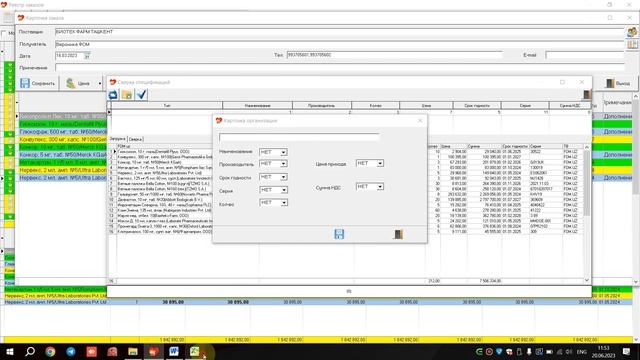The height and width of the screenshot is (360, 640).
Task: Switch to the Загрузка tab
Action: click(x=118, y=139)
